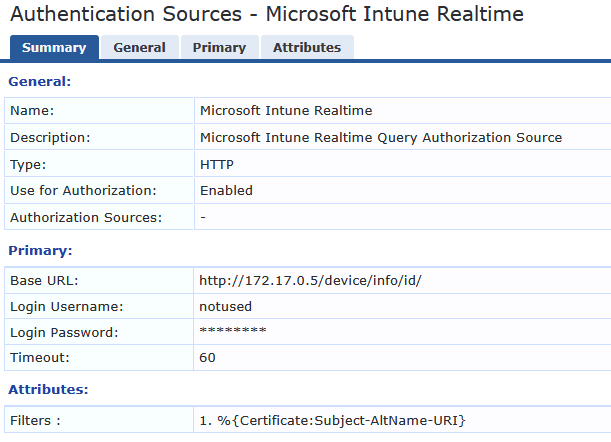Click the Use for Authorization: label

click(83, 191)
